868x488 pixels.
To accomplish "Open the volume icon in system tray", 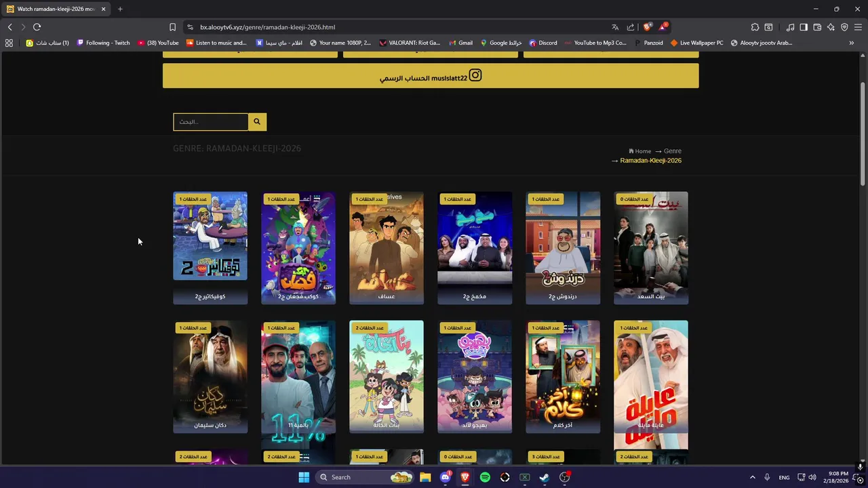I will [x=812, y=477].
